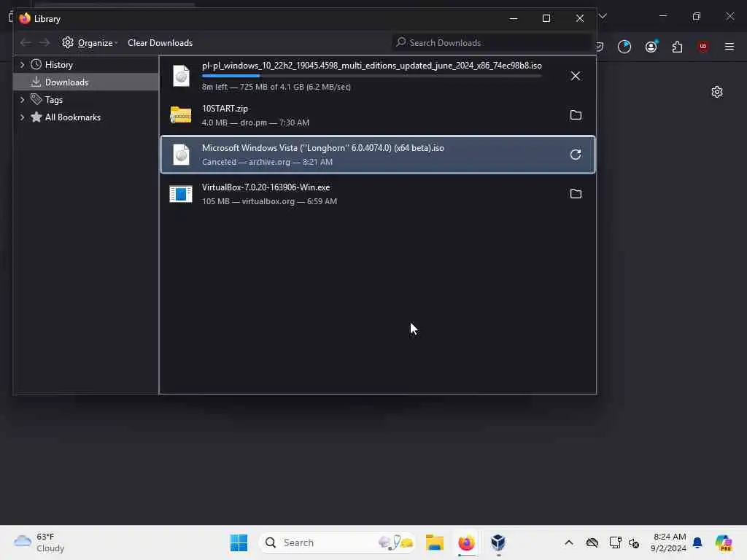The height and width of the screenshot is (560, 747).
Task: Open the Copilot preview icon
Action: [x=724, y=542]
